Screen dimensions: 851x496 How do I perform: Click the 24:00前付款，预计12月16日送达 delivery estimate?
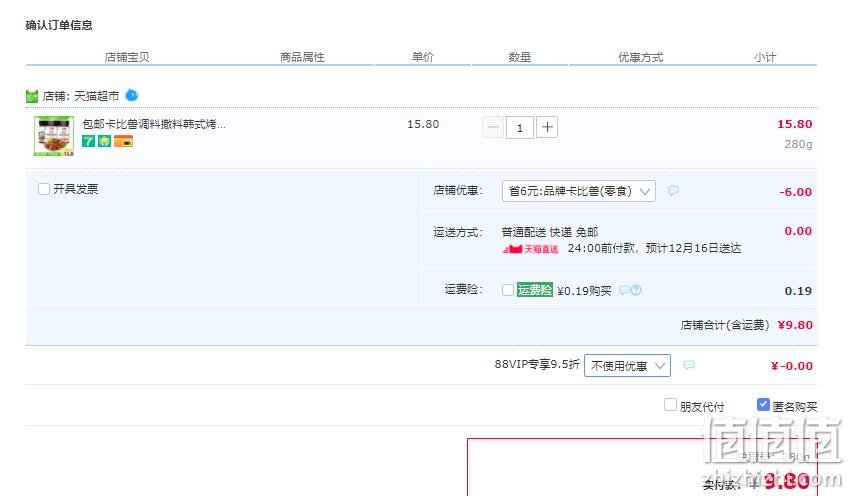point(655,249)
